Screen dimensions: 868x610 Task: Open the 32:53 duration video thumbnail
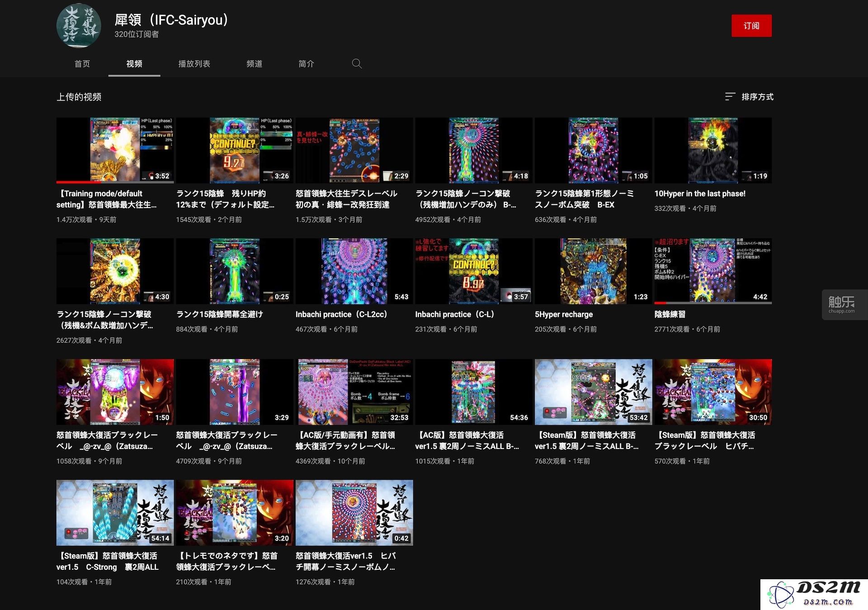click(x=354, y=392)
